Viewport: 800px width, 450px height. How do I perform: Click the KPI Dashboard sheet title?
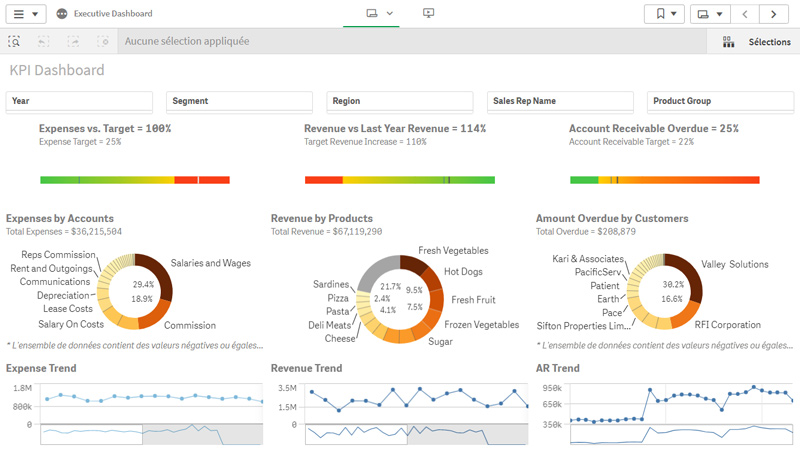[x=57, y=70]
